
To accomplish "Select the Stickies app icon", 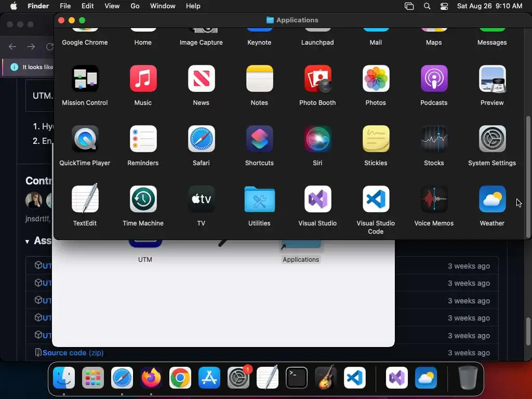I will pos(376,139).
